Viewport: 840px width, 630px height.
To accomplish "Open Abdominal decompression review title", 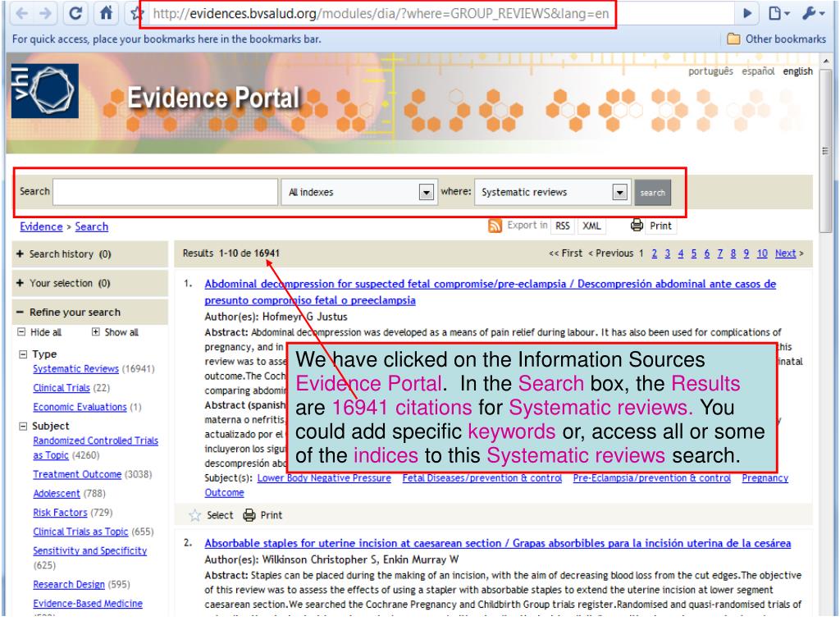I will pyautogui.click(x=491, y=292).
